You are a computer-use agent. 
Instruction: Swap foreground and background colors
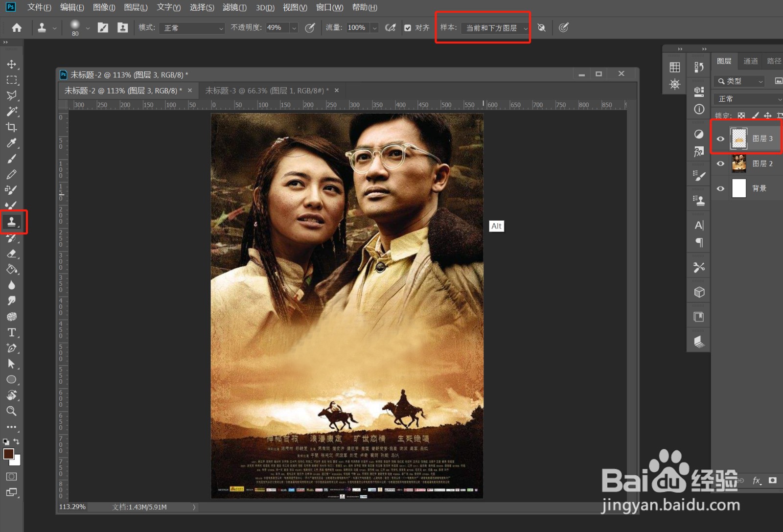[x=17, y=441]
